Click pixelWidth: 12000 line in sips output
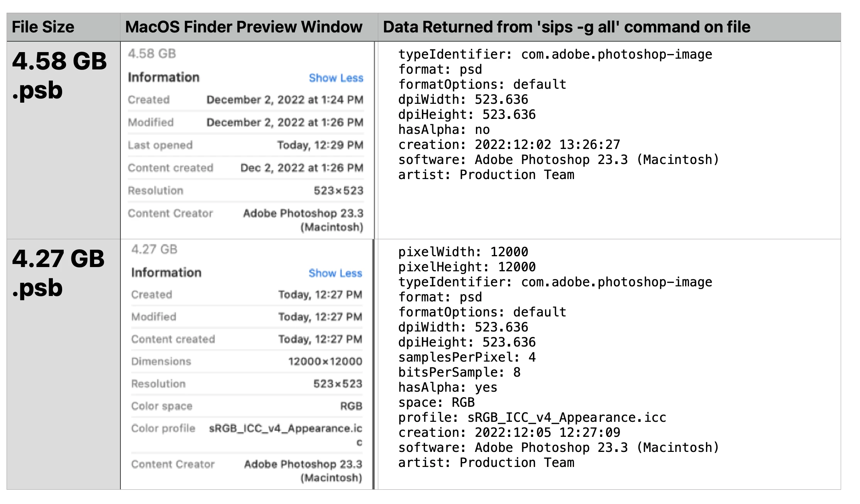This screenshot has width=860, height=504. (463, 252)
